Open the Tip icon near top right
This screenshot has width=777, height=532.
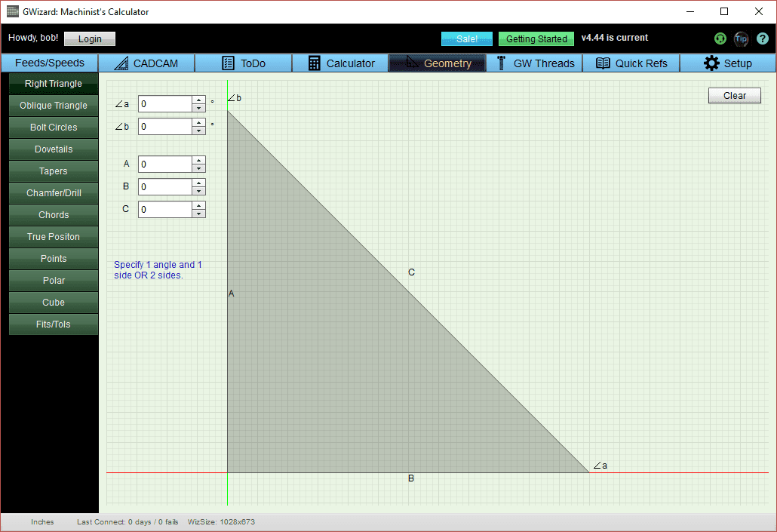pyautogui.click(x=741, y=38)
